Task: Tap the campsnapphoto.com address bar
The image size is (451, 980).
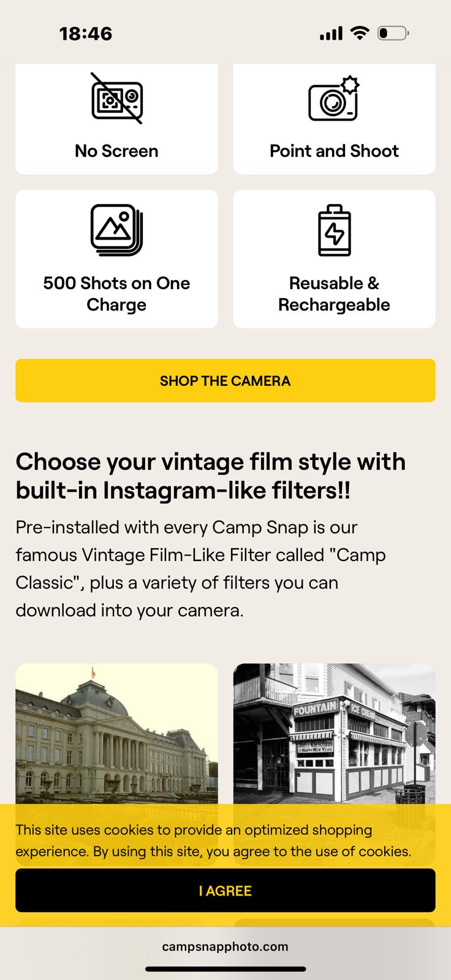Action: pos(225,946)
